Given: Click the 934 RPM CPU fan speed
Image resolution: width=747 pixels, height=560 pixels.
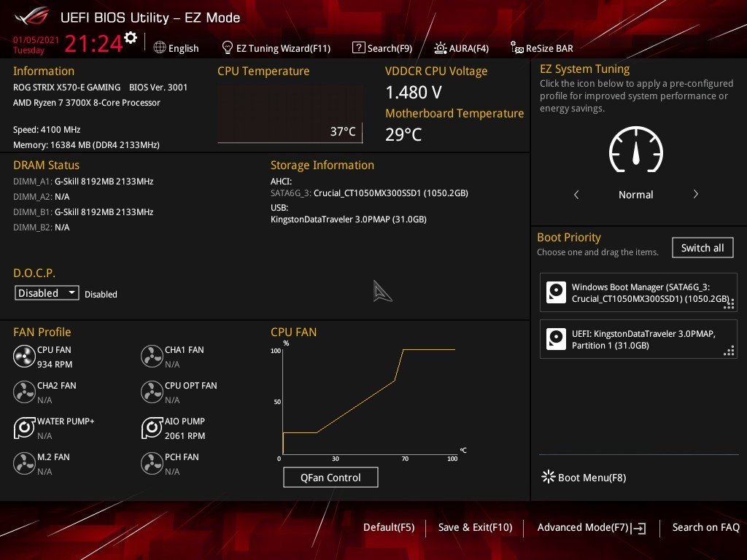Looking at the screenshot, I should pos(55,365).
